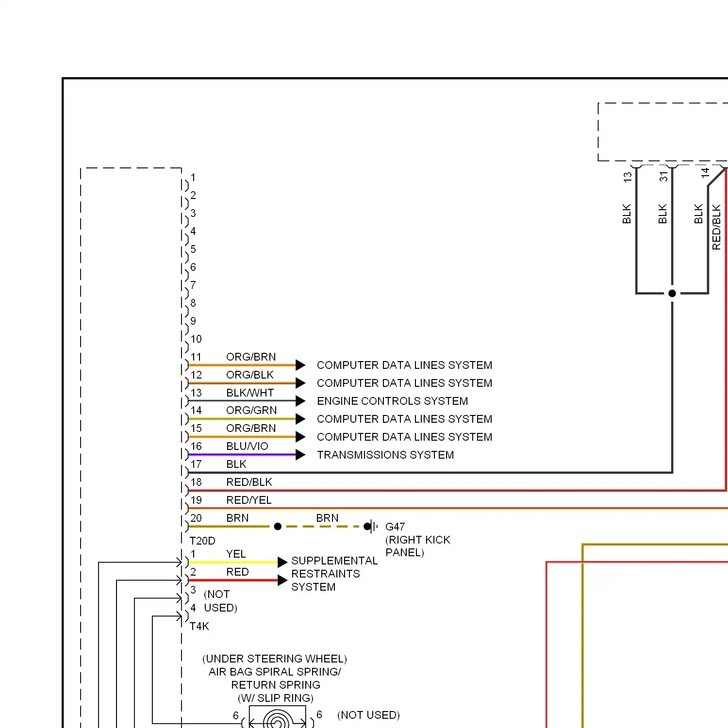Click the ORG/GRN wire arrowhead
Screen dimensions: 728x728
coord(300,419)
